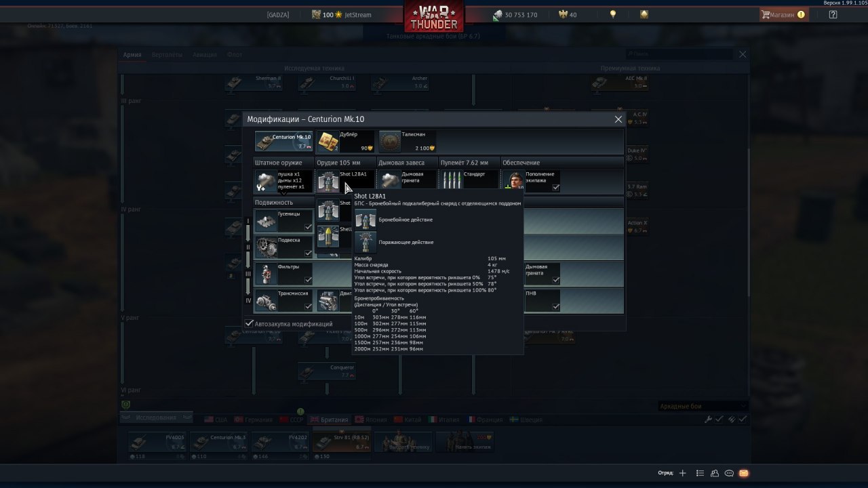This screenshot has height=488, width=868.
Task: Select the FV4005 crew slot
Action: [x=157, y=442]
